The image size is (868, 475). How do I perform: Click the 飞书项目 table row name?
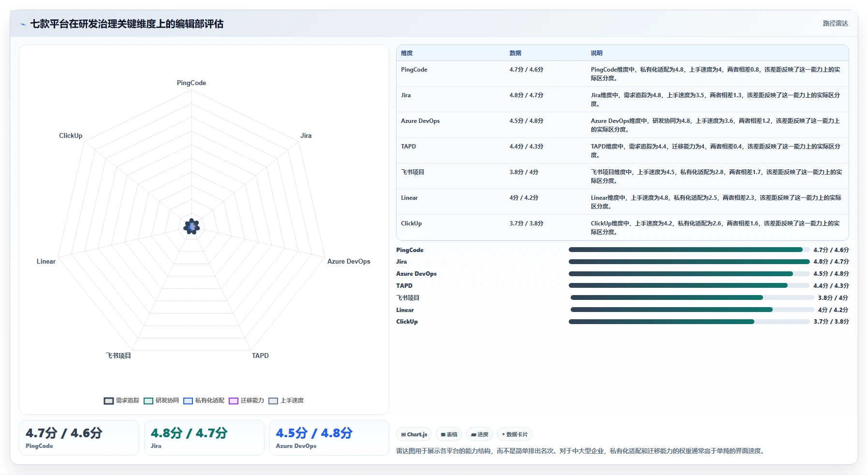coord(412,172)
